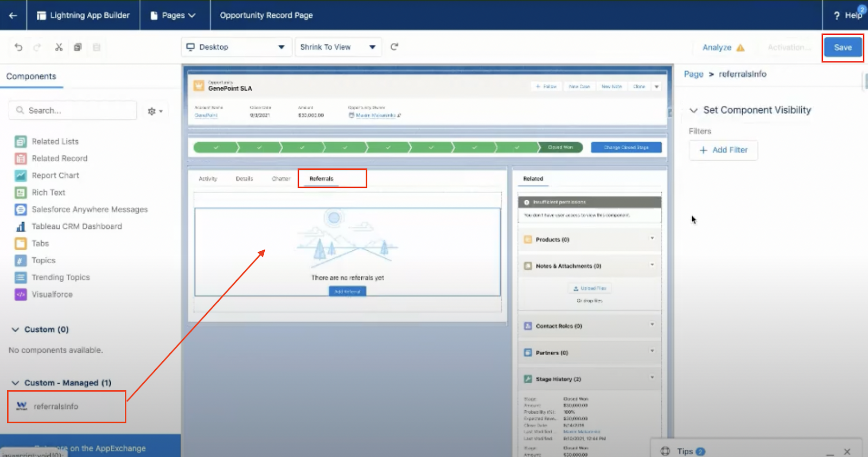Select the Related Record component icon
868x457 pixels.
click(x=21, y=158)
